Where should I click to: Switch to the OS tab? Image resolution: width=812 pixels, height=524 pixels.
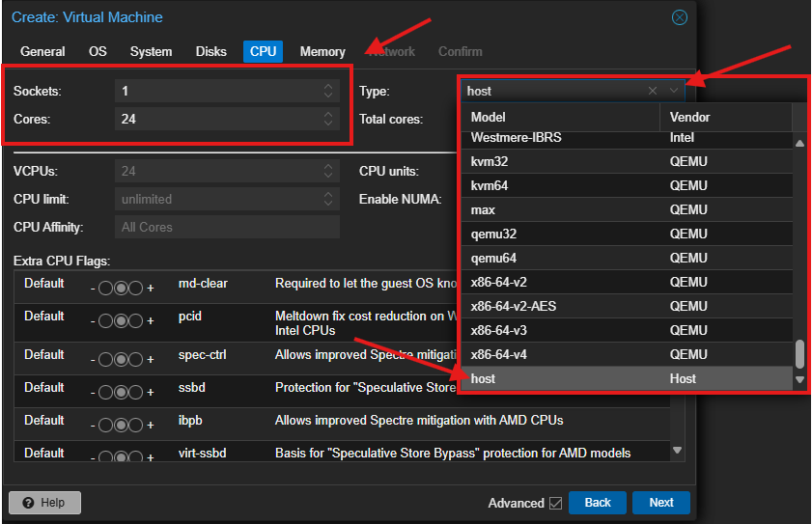(x=98, y=52)
